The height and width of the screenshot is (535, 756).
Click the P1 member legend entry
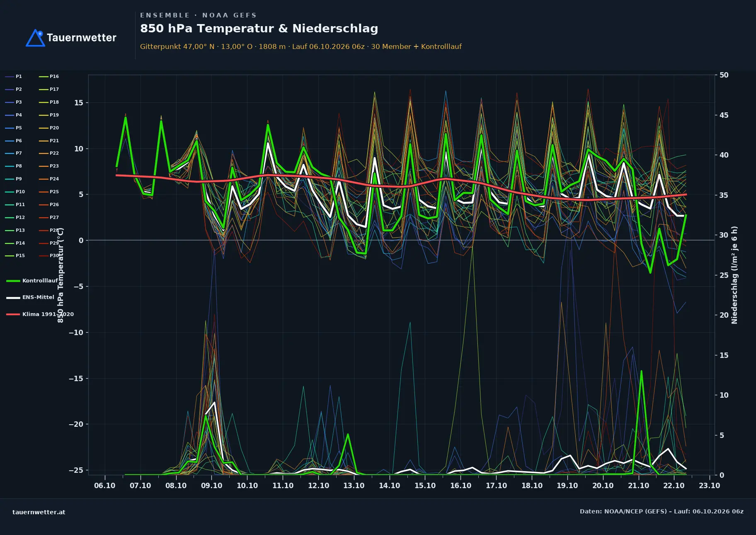point(14,76)
